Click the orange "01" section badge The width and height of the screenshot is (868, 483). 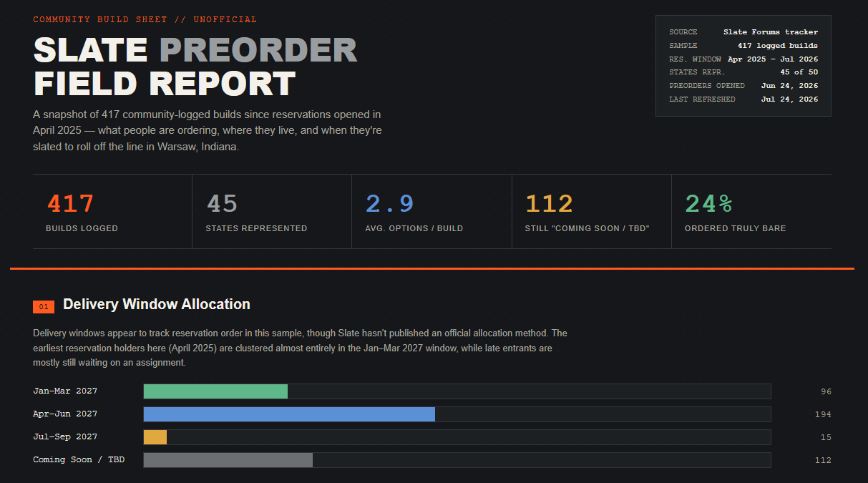[x=44, y=307]
